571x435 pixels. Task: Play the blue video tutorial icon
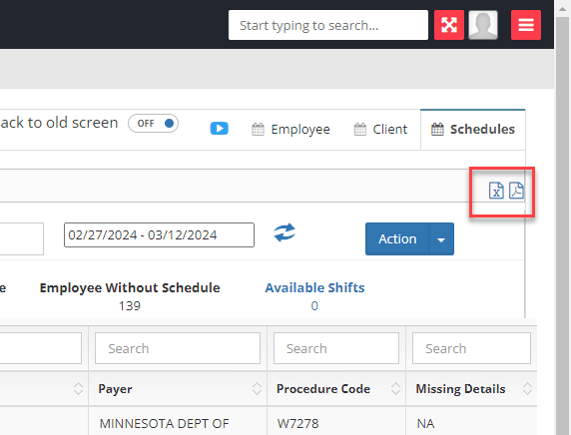pos(219,128)
